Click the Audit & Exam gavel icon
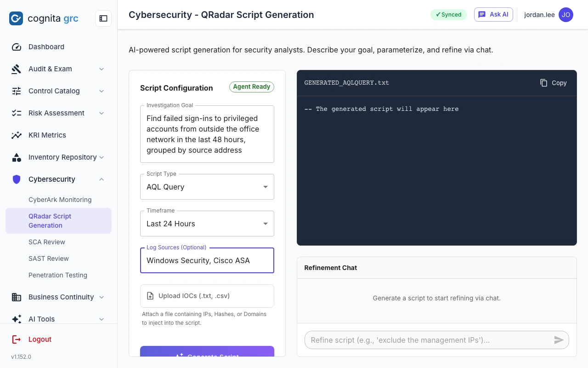Viewport: 588px width, 368px height. 17,69
